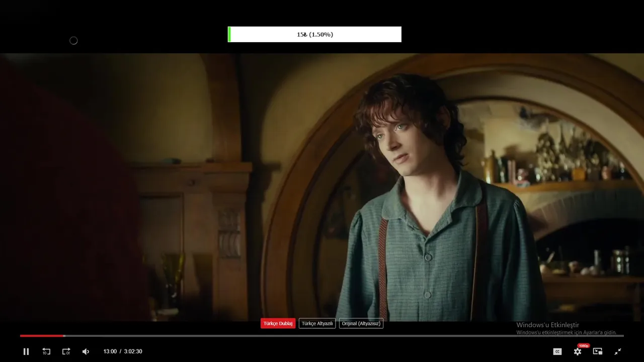Skip forward 10 seconds in the video
Screen dimensions: 644x362
[x=66, y=351]
